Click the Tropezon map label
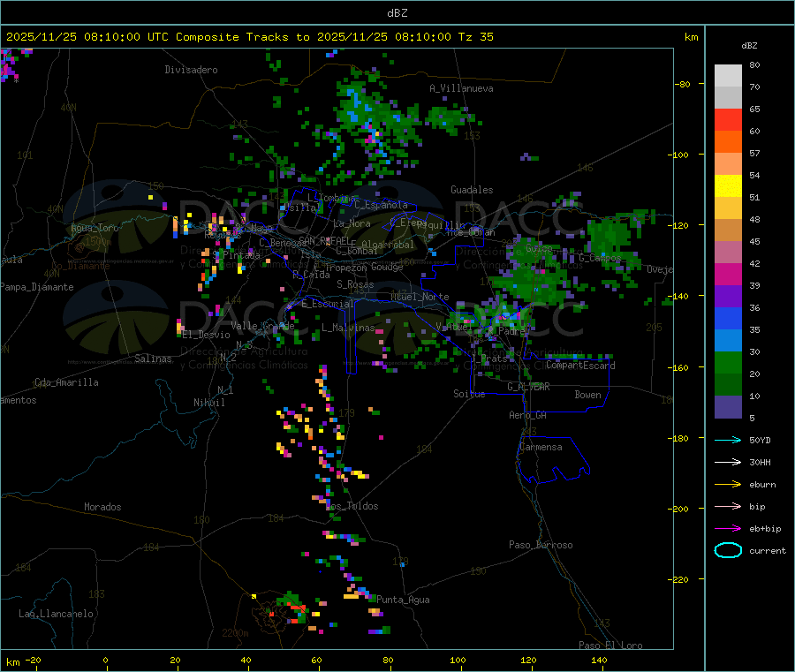Image resolution: width=795 pixels, height=672 pixels. [x=345, y=268]
